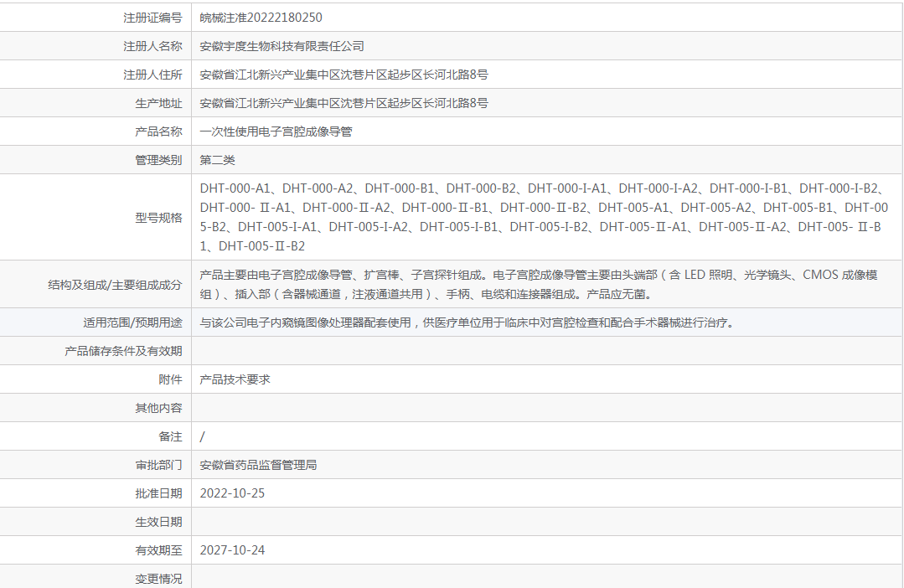Select the label 批准日期
904x588 pixels.
click(158, 493)
